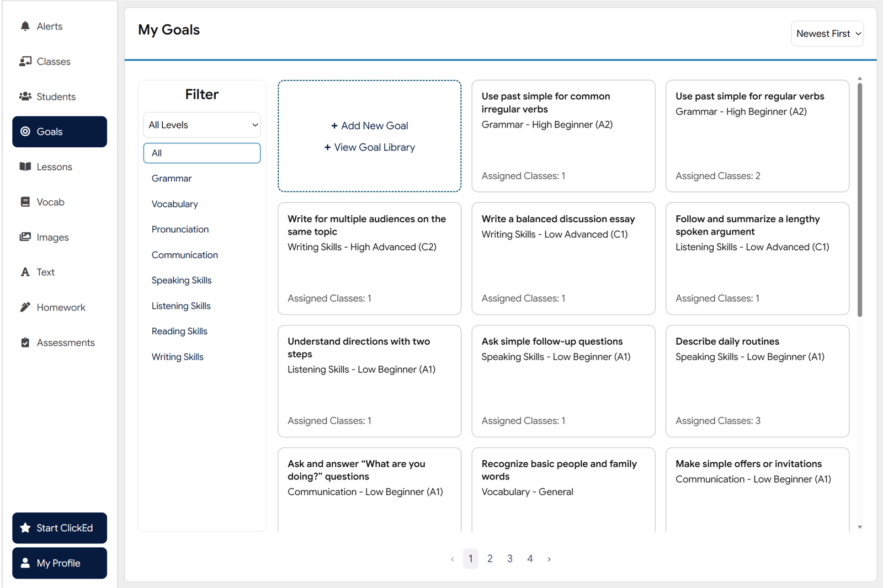
Task: Open the Describe daily routines goal card
Action: click(757, 381)
